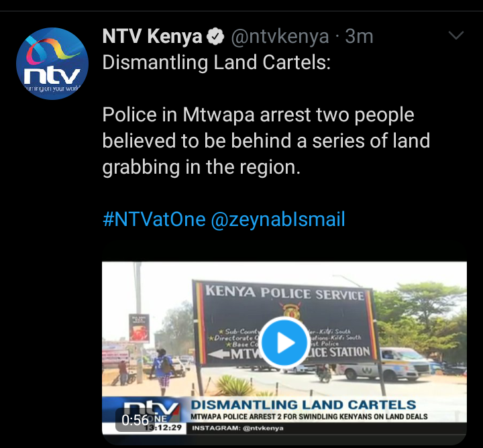
Task: Click the blue verified badge next to NTV Kenya
Action: point(215,37)
